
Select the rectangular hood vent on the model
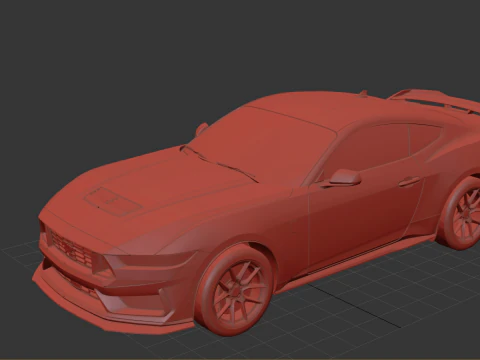coord(113,201)
